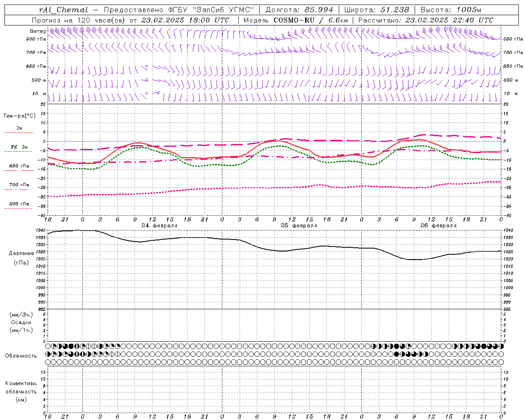
Task: Click the line sample under the 2м legend
Action: pos(19,132)
